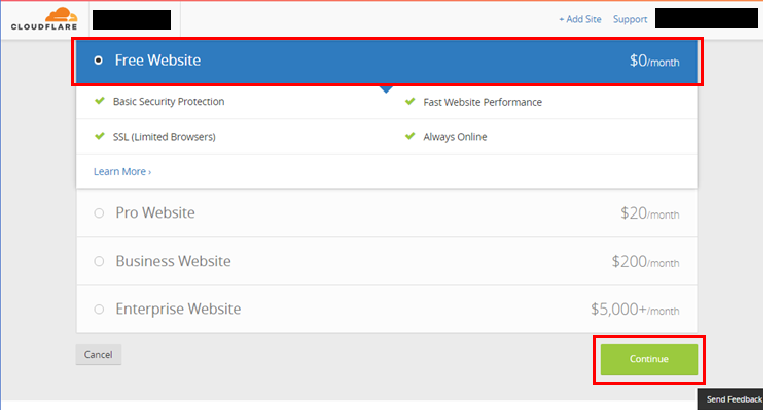
Task: Click the Business Website plan title
Action: pyautogui.click(x=173, y=261)
